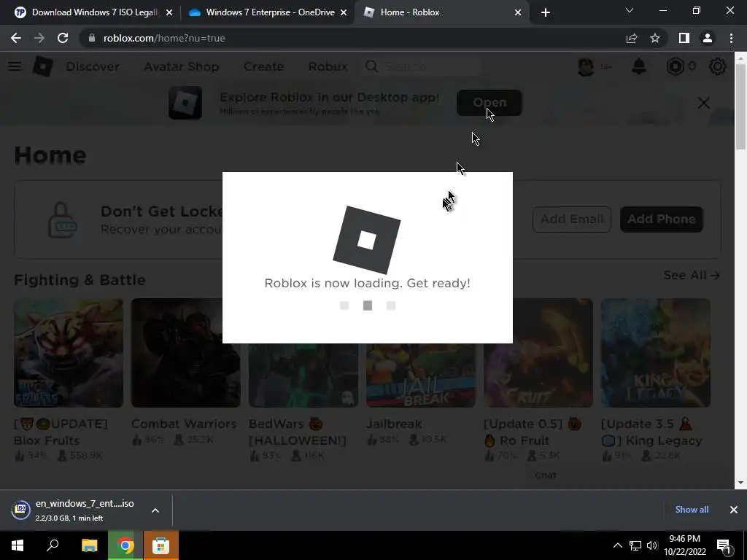Viewport: 747px width, 560px height.
Task: Click the Add Email button
Action: (x=572, y=219)
